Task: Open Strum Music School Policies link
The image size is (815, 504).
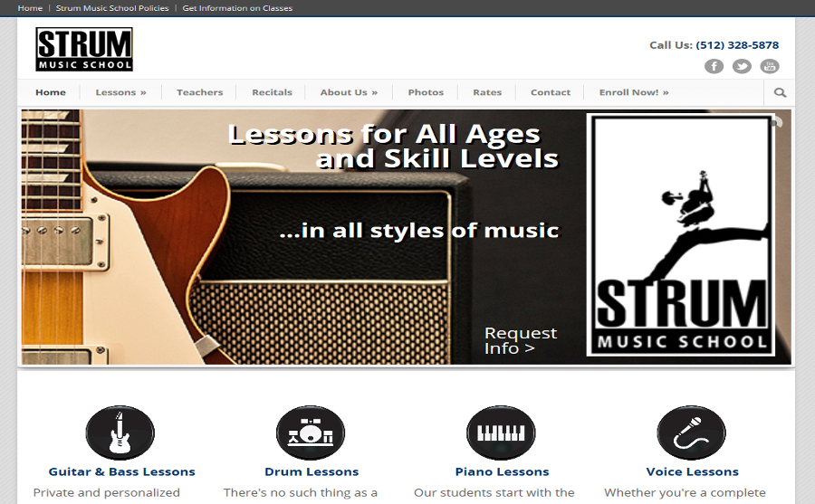Action: coord(112,8)
